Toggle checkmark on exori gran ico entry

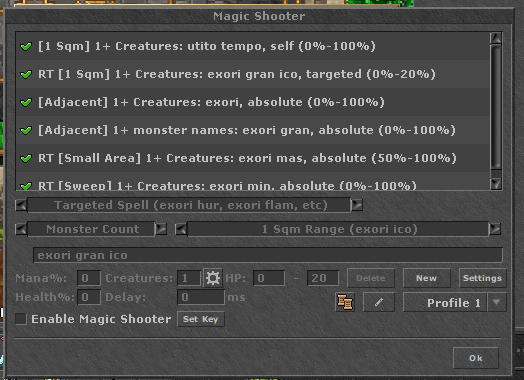(26, 74)
